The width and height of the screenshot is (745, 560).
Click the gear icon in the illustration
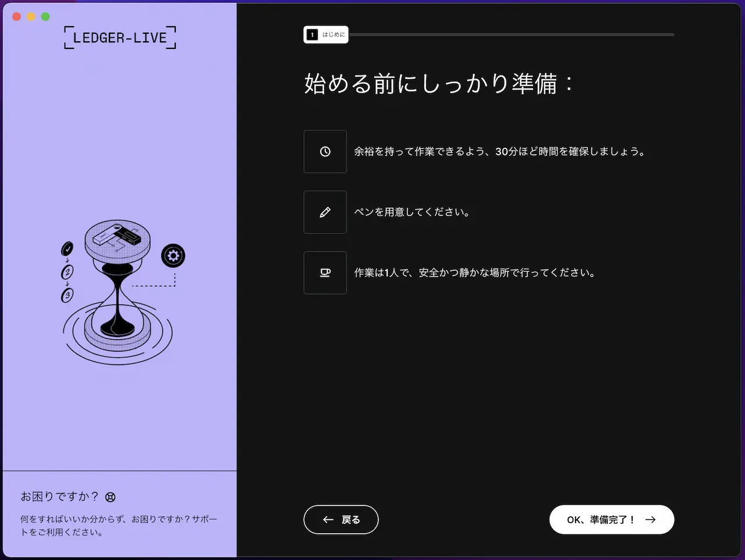click(173, 256)
